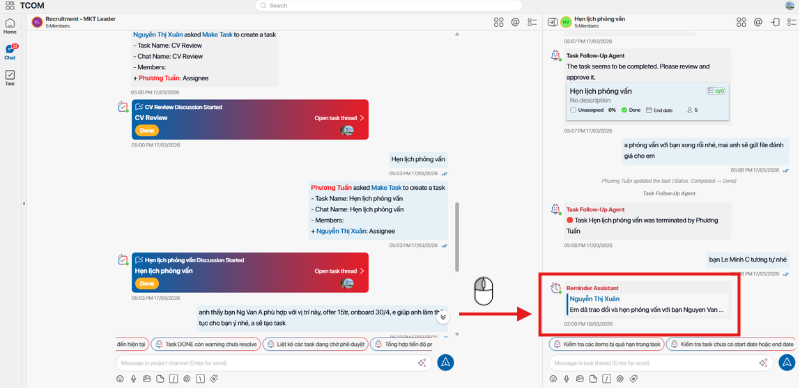Attach a file in project channel composer
The image size is (799, 388).
coord(160,379)
